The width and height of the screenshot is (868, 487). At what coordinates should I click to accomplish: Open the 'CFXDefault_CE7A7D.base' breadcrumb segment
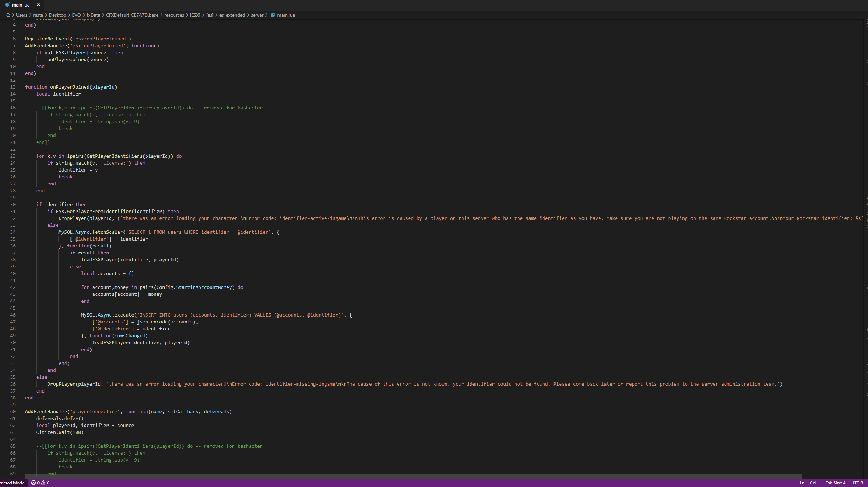click(x=132, y=15)
